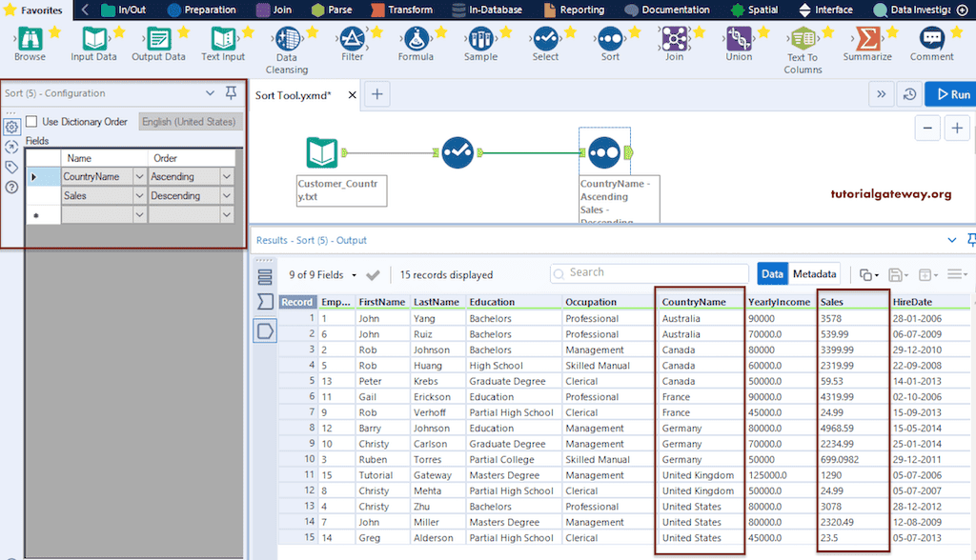Image resolution: width=976 pixels, height=560 pixels.
Task: Click the Sort node on the canvas
Action: tap(603, 152)
